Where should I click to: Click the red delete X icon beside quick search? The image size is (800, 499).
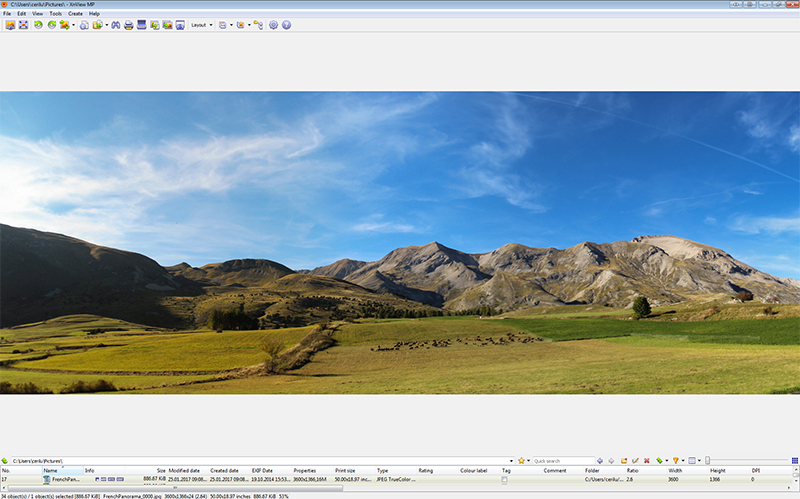point(646,460)
